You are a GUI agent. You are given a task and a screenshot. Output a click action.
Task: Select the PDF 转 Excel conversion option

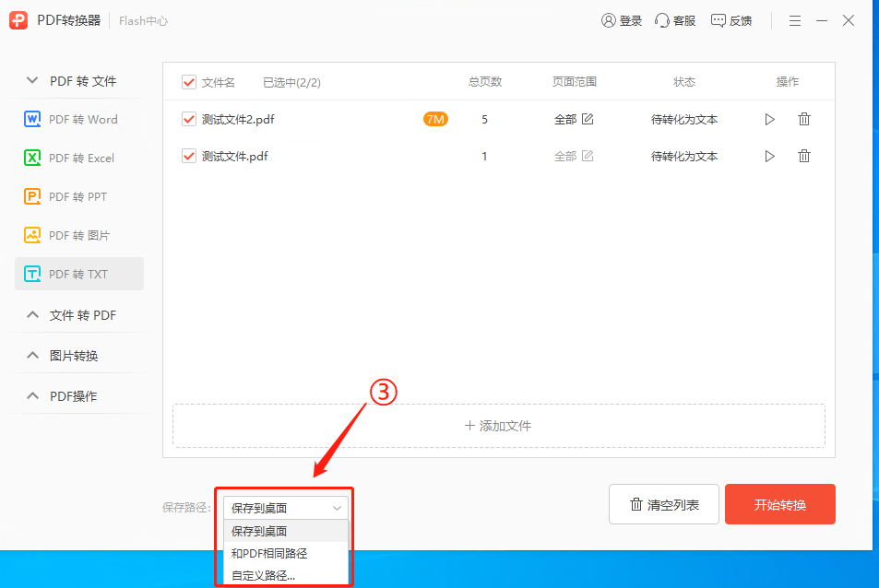(x=79, y=158)
